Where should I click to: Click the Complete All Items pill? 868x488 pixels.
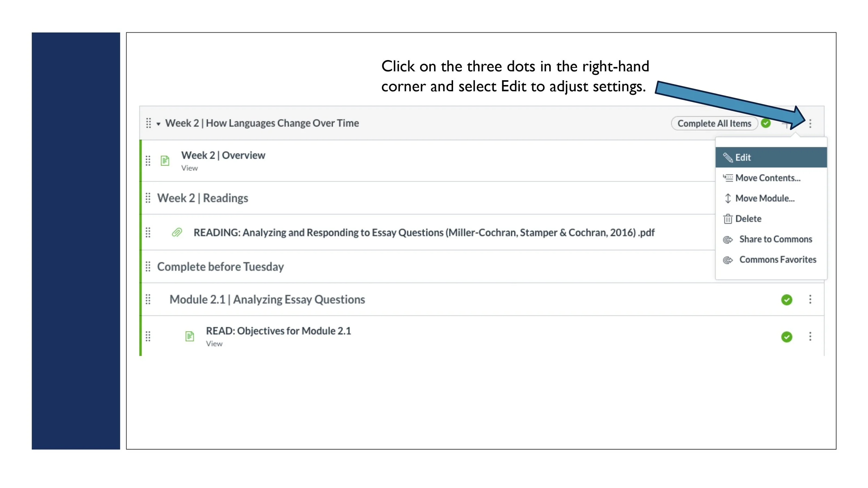point(714,123)
